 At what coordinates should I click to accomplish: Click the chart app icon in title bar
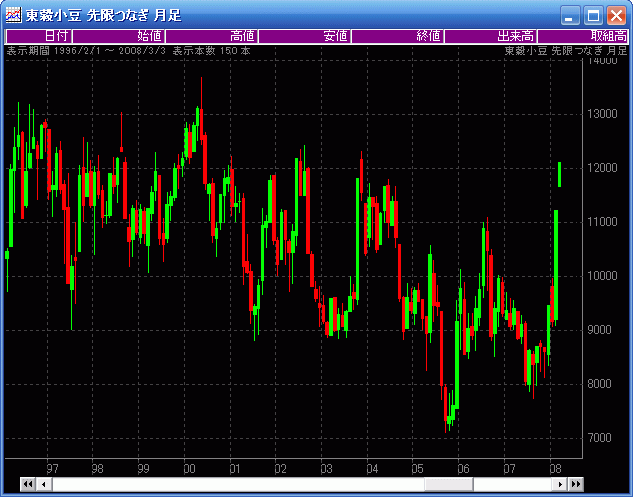click(13, 15)
